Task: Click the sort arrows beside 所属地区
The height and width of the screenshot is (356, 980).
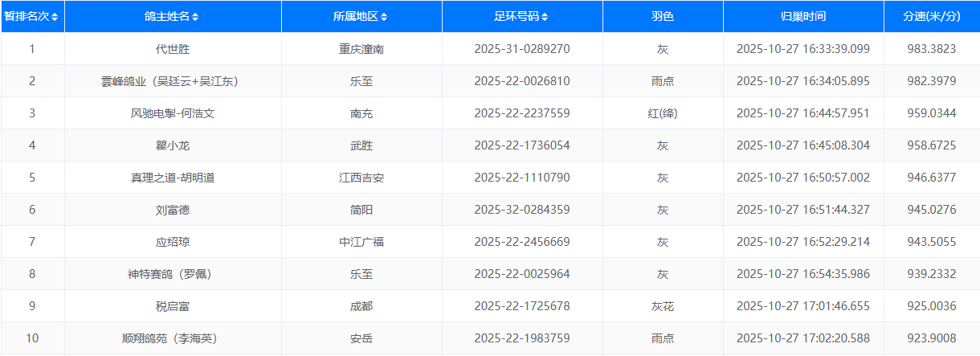Action: pyautogui.click(x=385, y=17)
